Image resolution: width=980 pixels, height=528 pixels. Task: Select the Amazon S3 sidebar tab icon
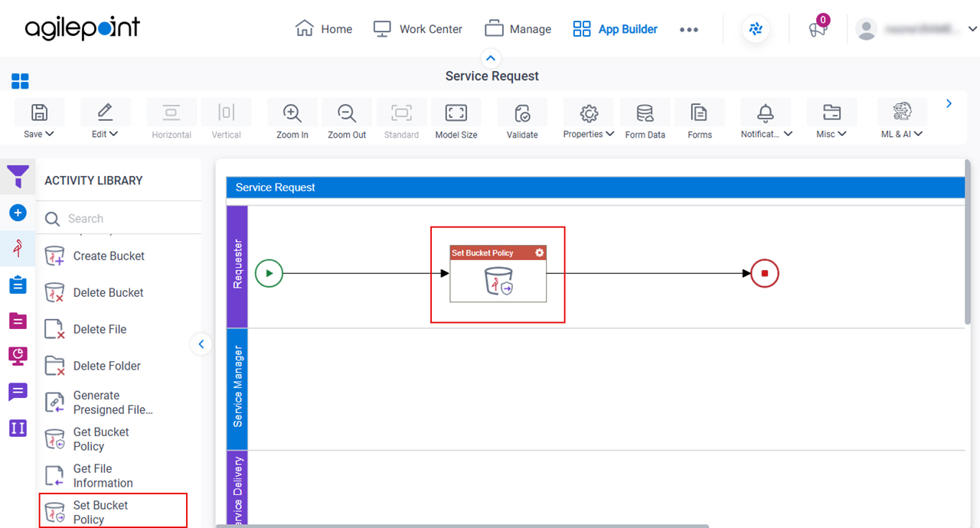click(18, 249)
